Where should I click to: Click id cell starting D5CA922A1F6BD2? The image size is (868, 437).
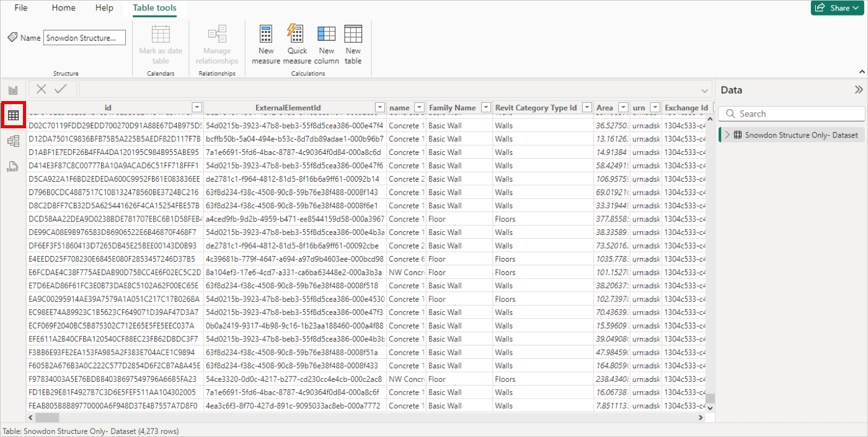point(115,179)
